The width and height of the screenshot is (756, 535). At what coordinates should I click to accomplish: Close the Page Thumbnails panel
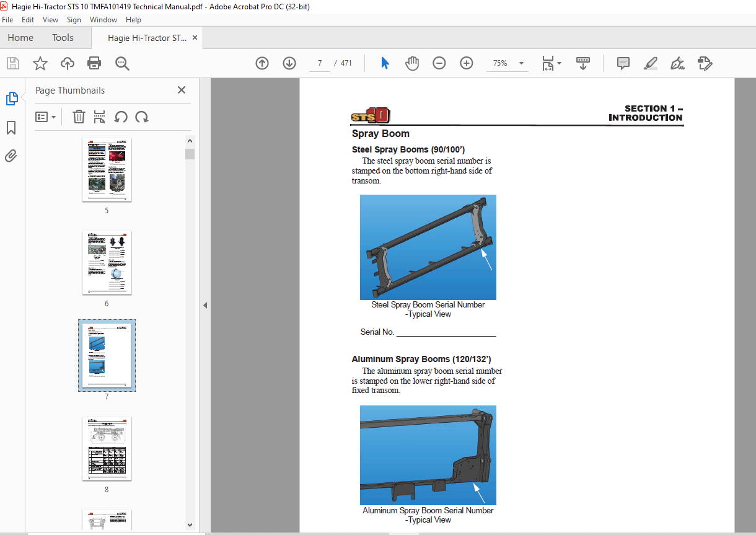point(182,90)
